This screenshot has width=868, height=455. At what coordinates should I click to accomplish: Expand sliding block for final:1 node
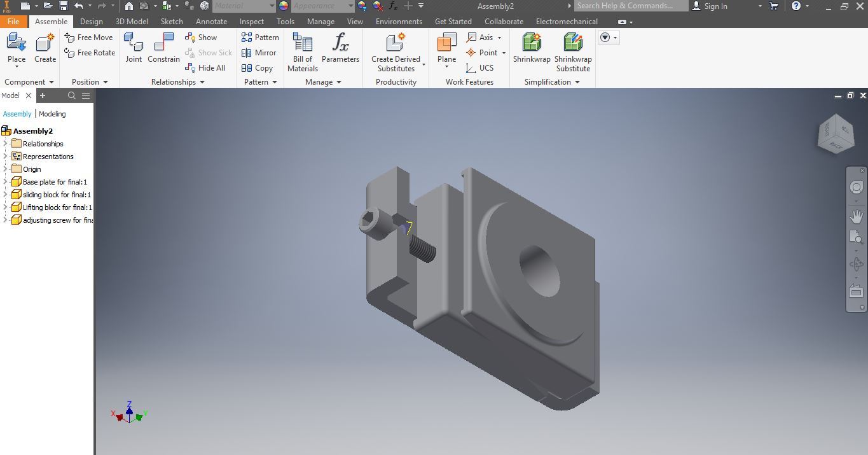pos(5,195)
